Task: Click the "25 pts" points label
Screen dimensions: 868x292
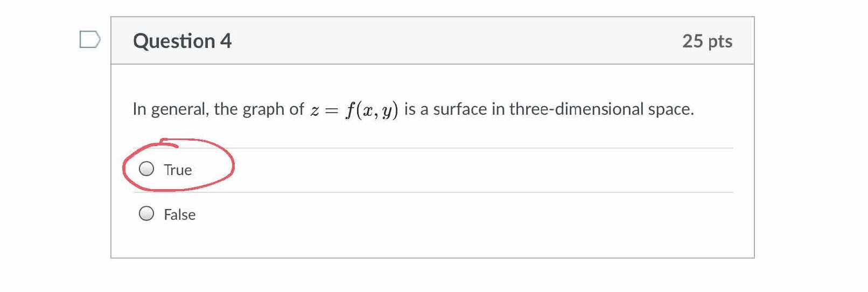Action: [706, 41]
